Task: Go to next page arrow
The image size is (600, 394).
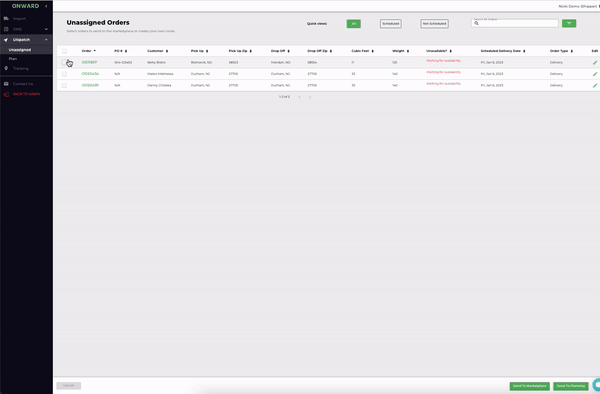Action: click(x=310, y=97)
